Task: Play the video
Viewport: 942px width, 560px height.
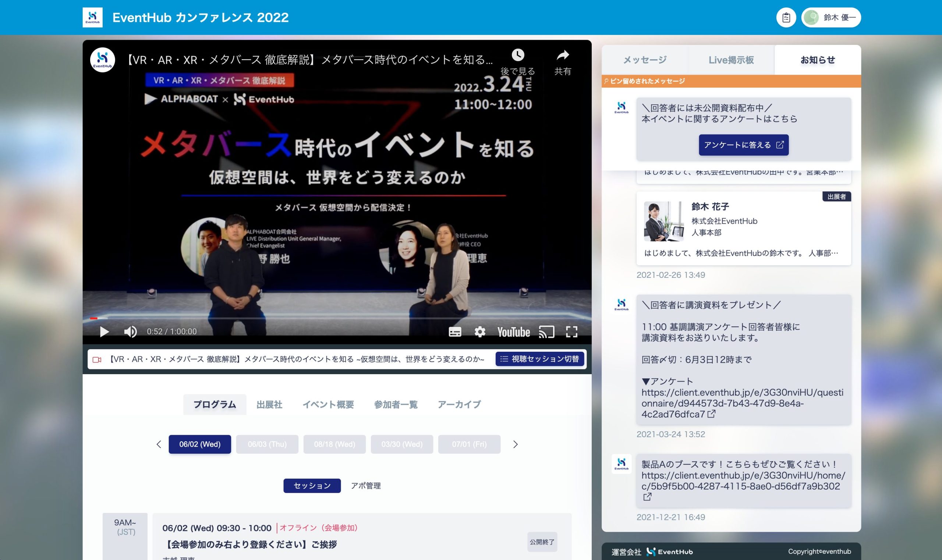Action: coord(104,332)
